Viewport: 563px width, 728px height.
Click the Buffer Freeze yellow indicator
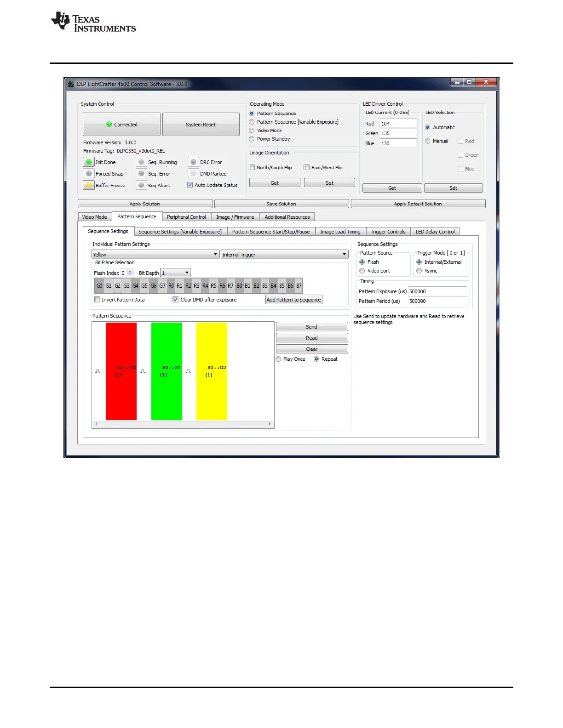(x=89, y=185)
